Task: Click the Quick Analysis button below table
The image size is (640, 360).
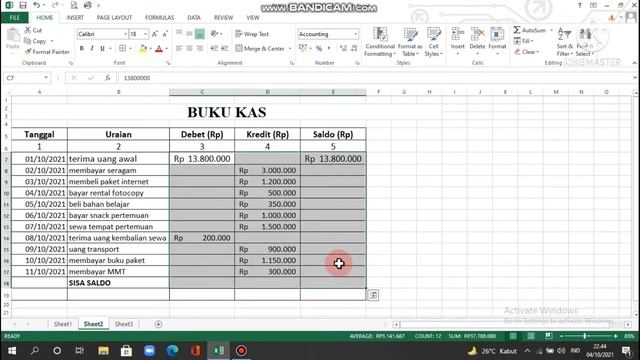Action: tap(373, 295)
